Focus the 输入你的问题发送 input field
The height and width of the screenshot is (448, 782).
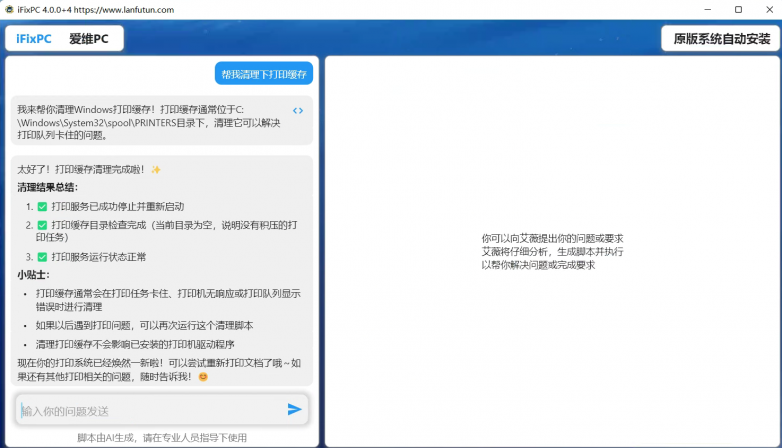[150, 410]
